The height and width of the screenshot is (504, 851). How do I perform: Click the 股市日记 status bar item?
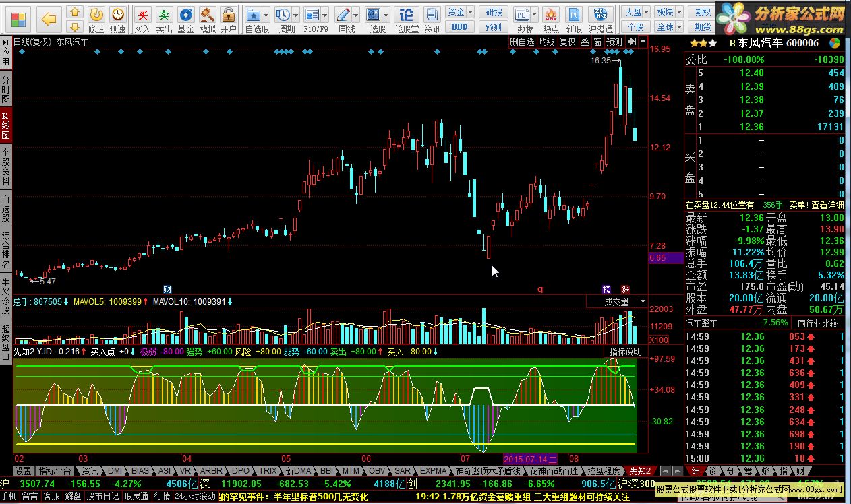102,496
